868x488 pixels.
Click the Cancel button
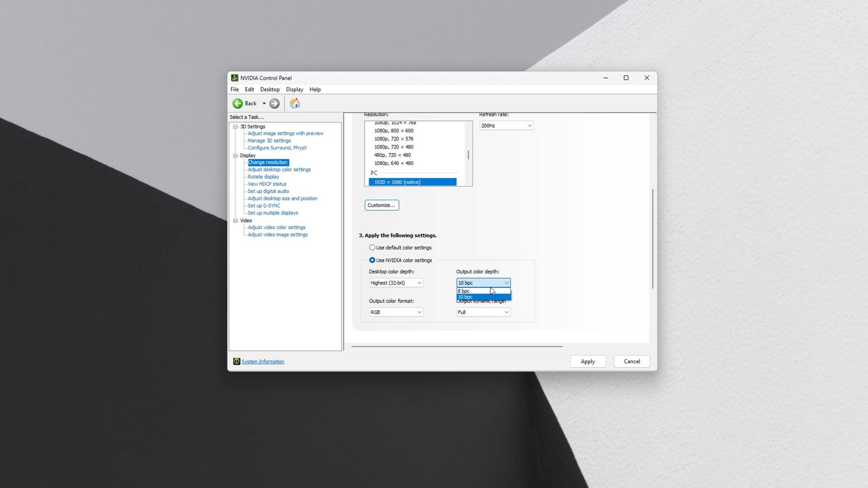tap(632, 362)
